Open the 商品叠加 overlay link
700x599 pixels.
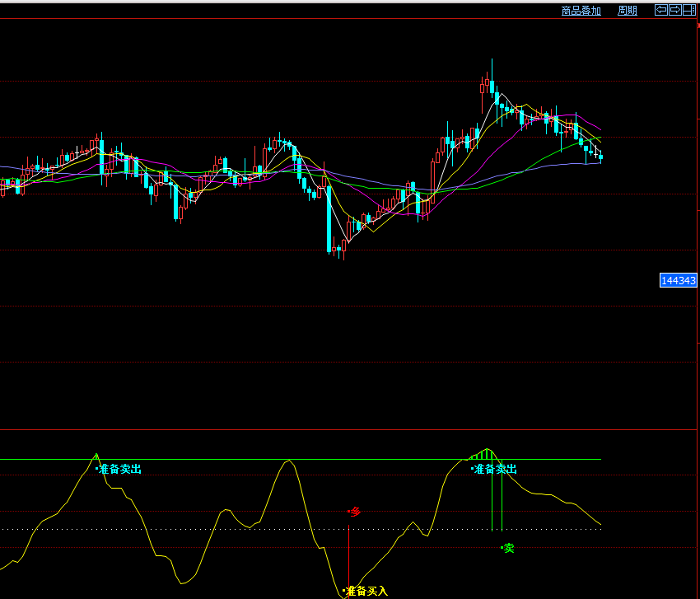[x=581, y=11]
